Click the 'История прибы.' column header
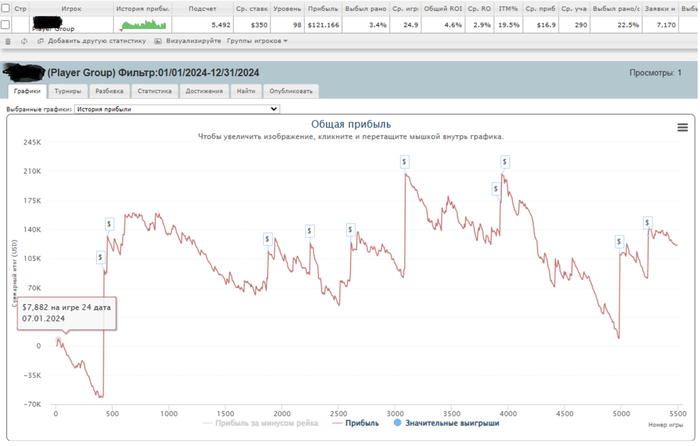The width and height of the screenshot is (700, 446). [143, 8]
